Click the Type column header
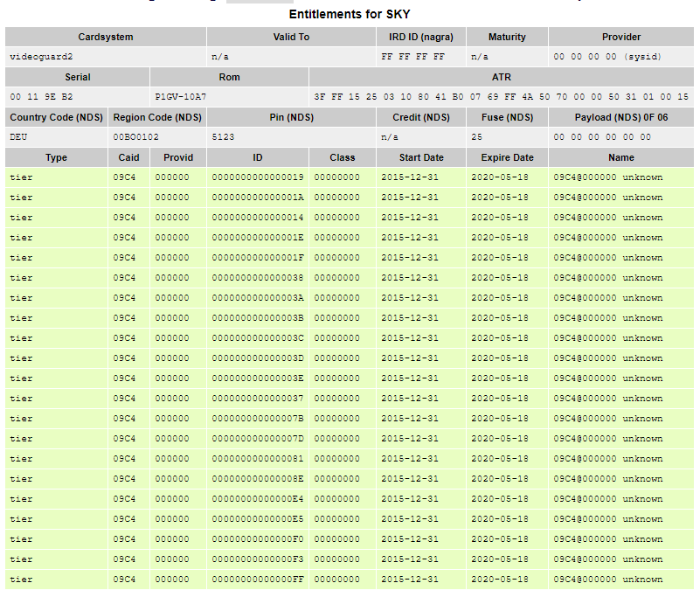Image resolution: width=700 pixels, height=597 pixels. tap(56, 157)
